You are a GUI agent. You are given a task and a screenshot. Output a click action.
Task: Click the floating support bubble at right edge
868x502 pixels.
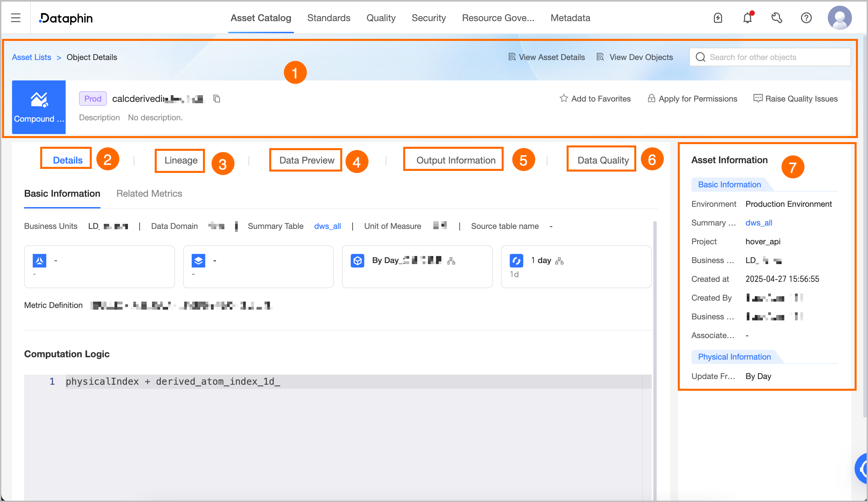pos(862,469)
